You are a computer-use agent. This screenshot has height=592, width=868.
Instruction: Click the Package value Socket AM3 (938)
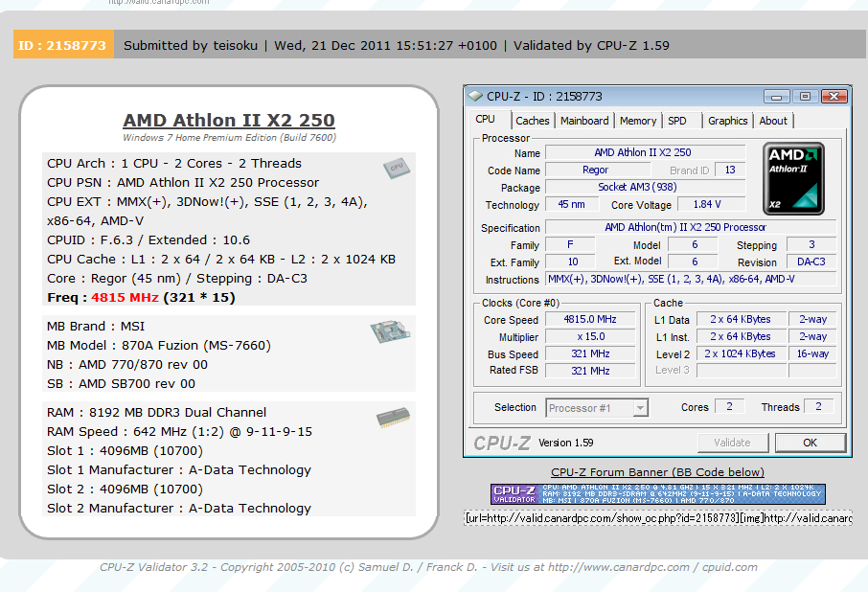point(645,187)
